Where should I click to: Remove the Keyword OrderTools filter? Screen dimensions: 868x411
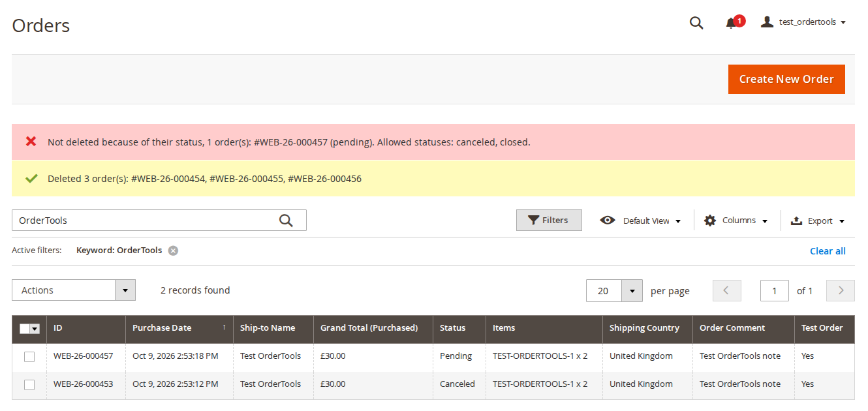(x=173, y=251)
